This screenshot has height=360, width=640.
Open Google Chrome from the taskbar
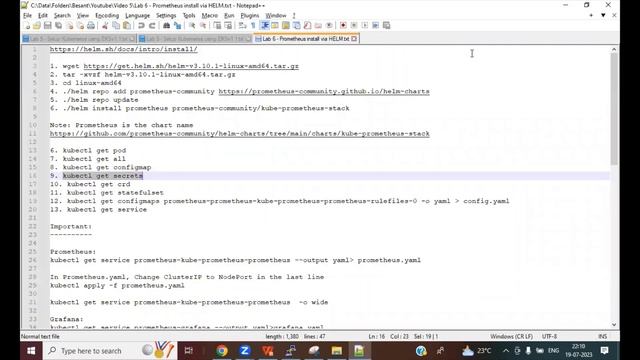click(222, 351)
